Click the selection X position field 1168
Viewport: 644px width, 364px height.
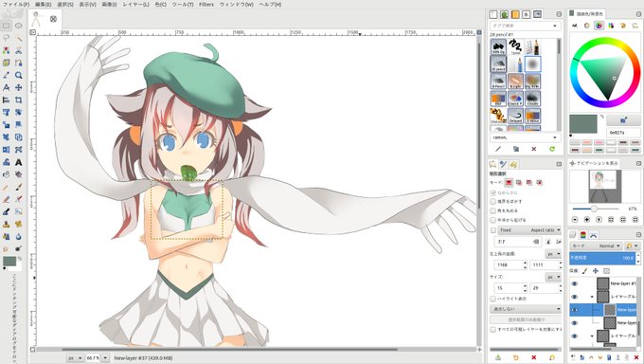click(x=510, y=265)
